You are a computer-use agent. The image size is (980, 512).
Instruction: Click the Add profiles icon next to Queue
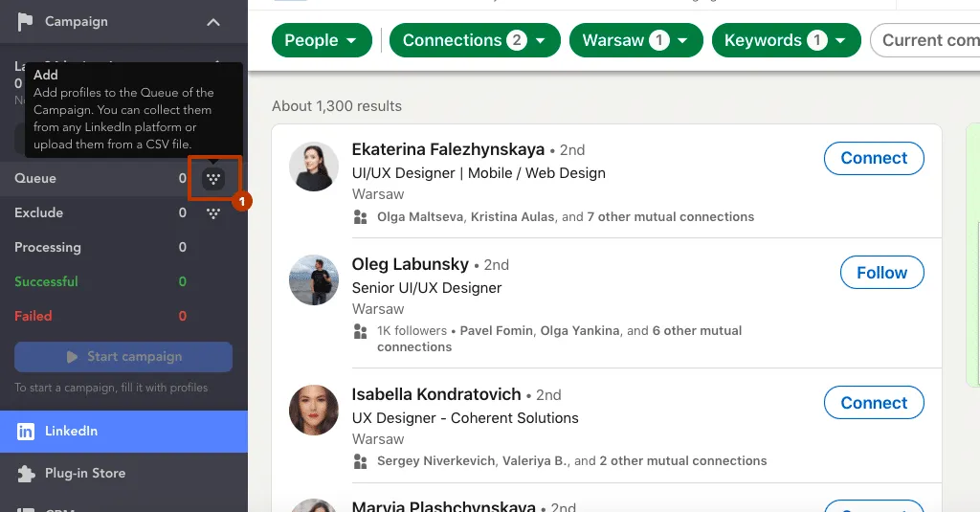pos(213,179)
